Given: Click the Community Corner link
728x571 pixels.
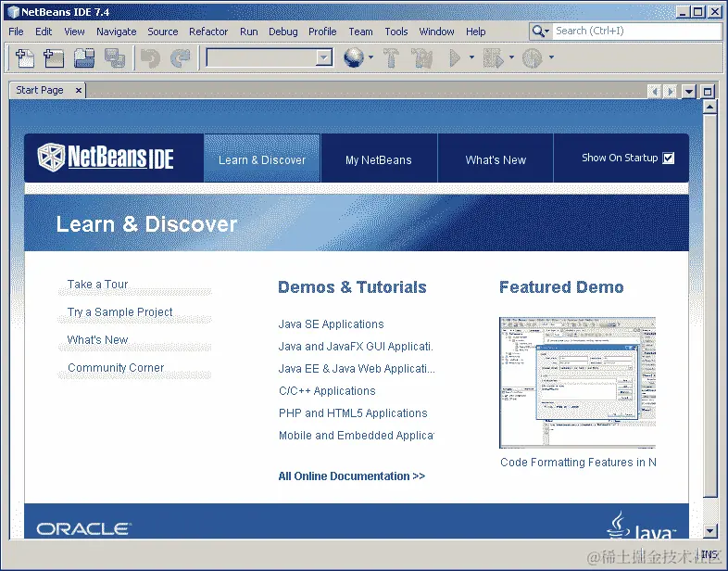Looking at the screenshot, I should click(x=116, y=367).
